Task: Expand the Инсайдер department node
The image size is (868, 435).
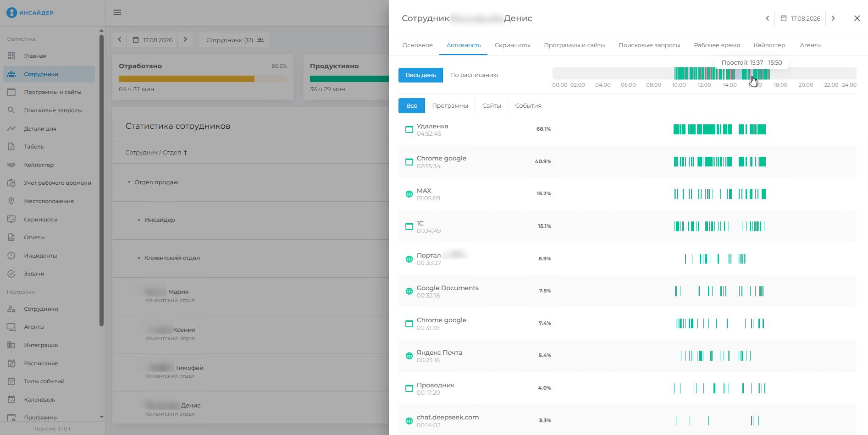Action: coord(139,220)
